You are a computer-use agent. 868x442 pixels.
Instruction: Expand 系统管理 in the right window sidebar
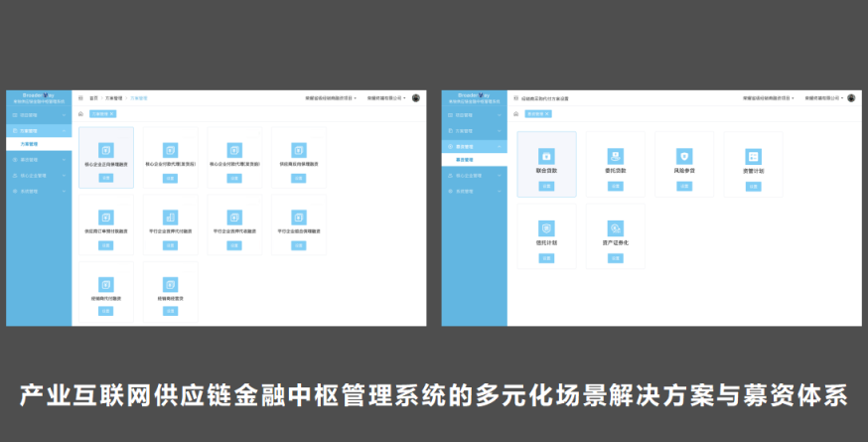pyautogui.click(x=473, y=190)
